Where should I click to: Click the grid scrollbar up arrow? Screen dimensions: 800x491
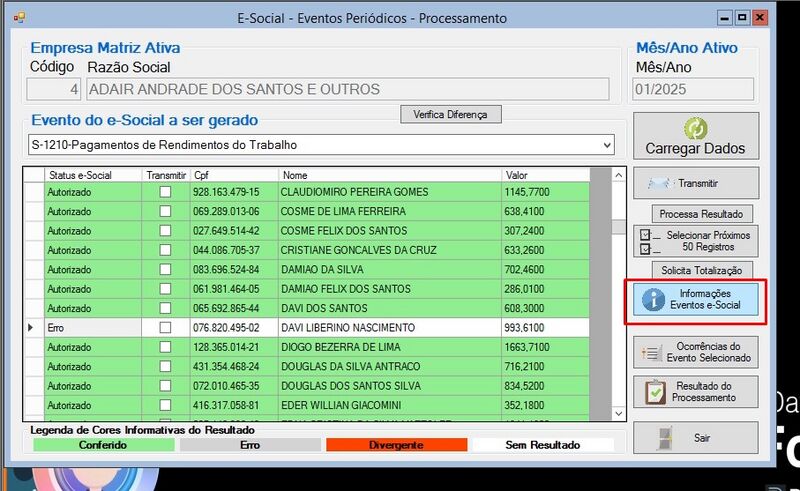pos(619,176)
